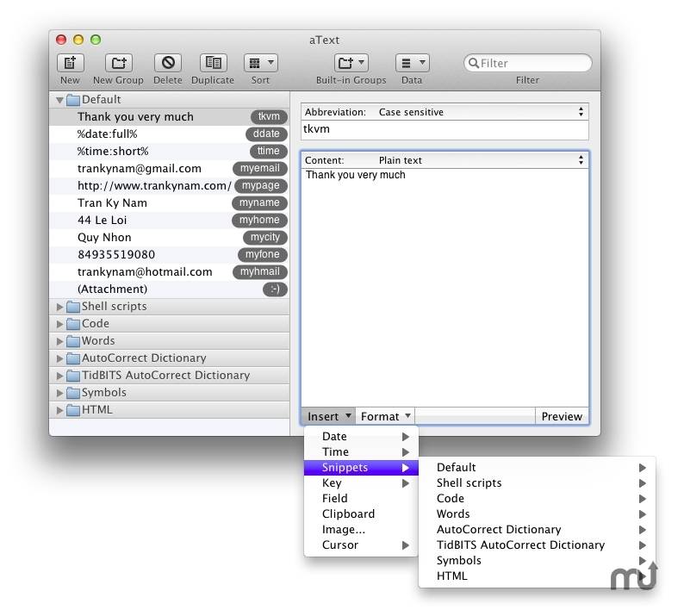
Task: Select Words in the Snippets submenu
Action: tap(453, 513)
